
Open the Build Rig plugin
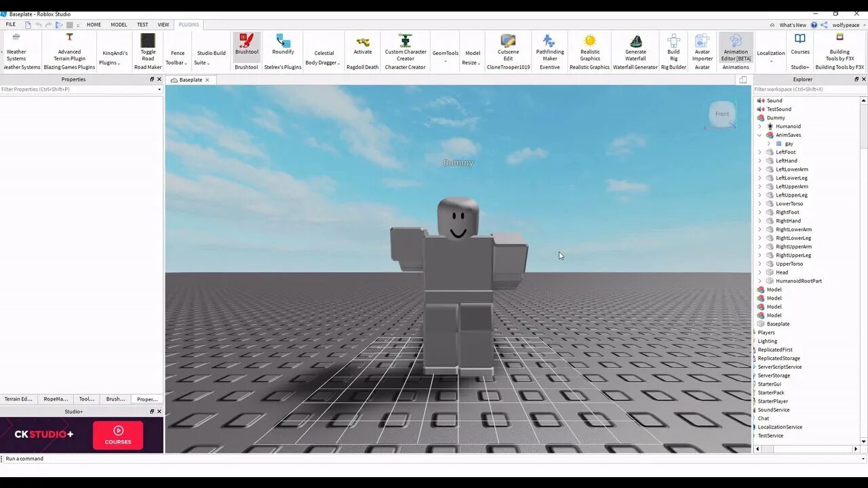point(673,47)
